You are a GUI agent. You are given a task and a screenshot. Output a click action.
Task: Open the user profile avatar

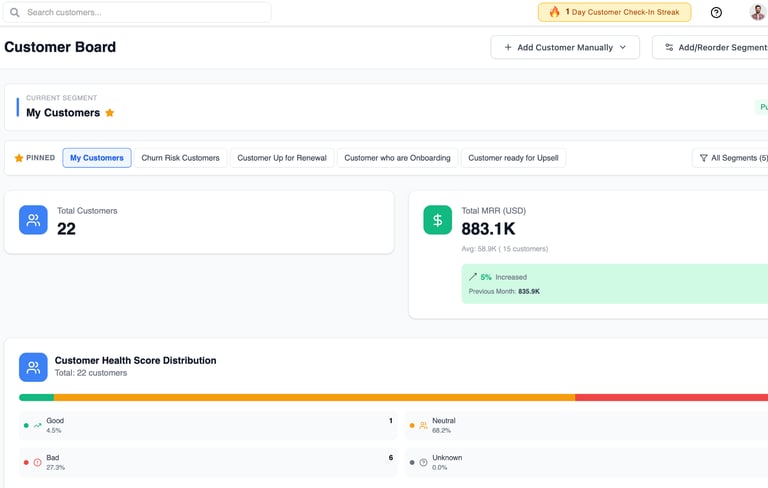tap(757, 13)
